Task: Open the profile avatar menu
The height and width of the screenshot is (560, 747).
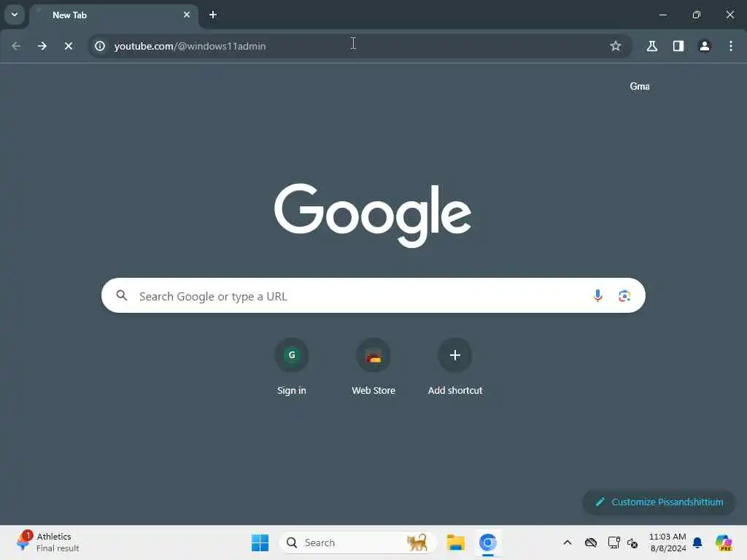Action: point(705,46)
